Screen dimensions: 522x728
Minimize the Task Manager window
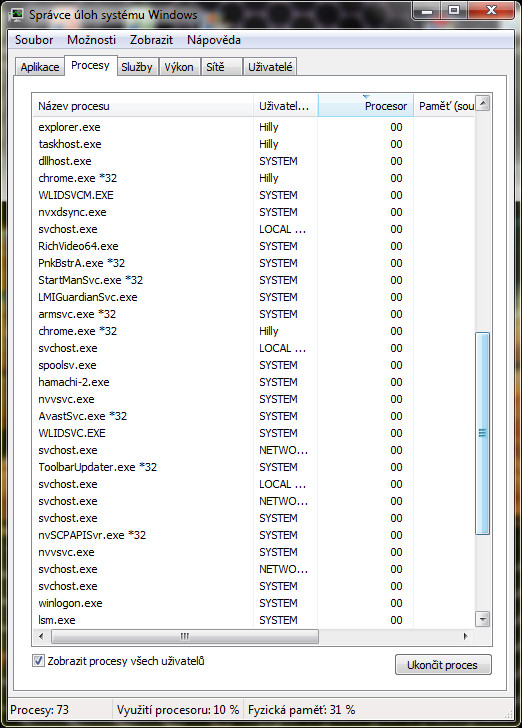427,10
